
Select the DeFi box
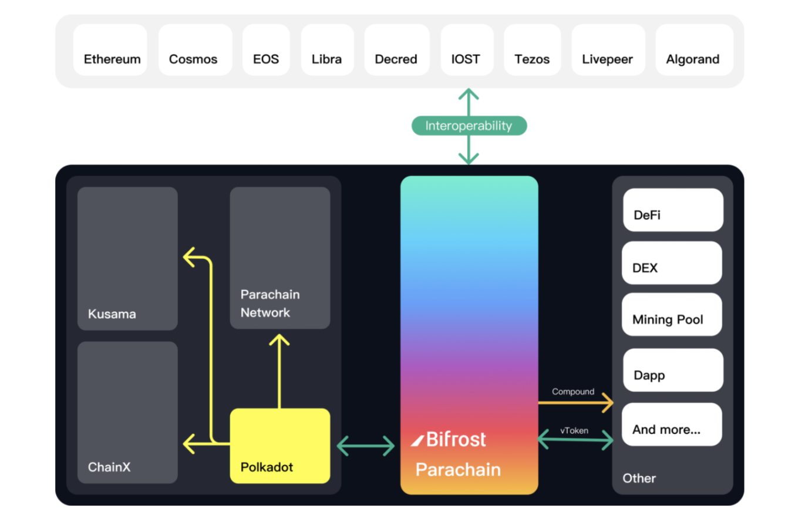(673, 210)
